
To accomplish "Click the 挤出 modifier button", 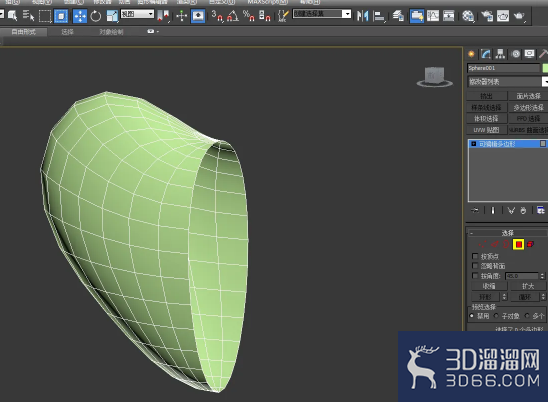I will (x=486, y=96).
